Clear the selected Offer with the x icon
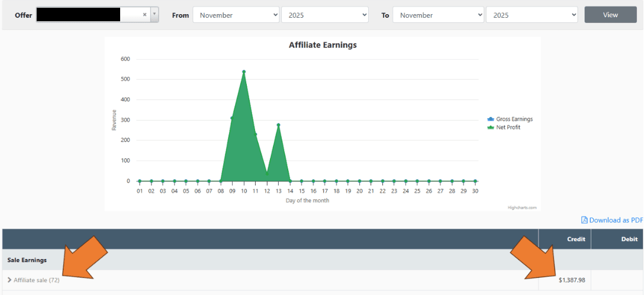Image resolution: width=644 pixels, height=295 pixels. click(145, 15)
